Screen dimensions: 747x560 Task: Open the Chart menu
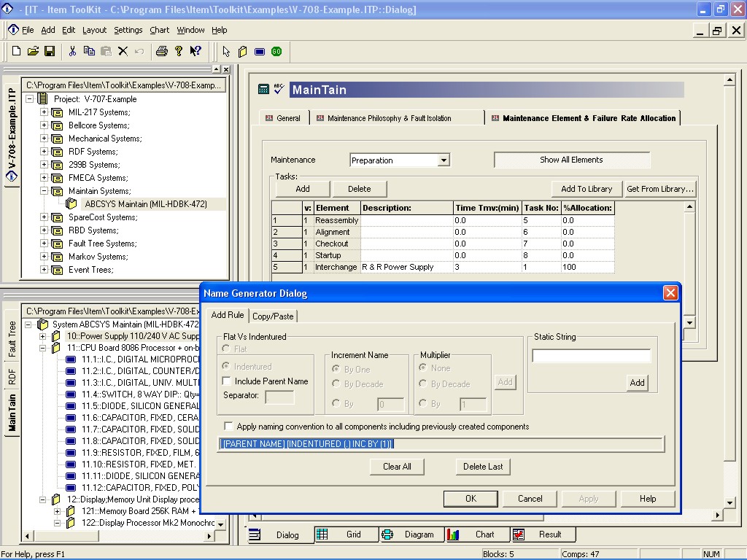point(159,30)
